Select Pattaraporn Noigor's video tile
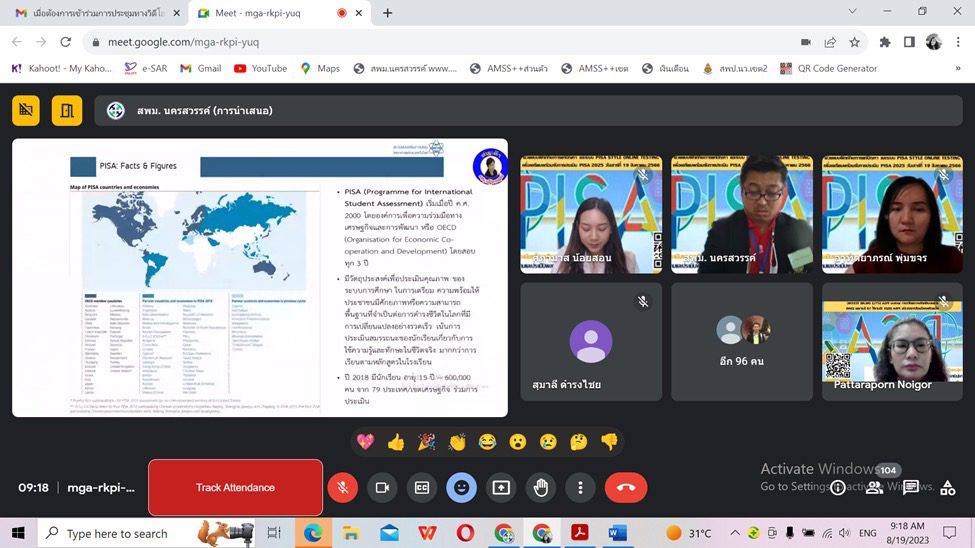975x548 pixels. tap(892, 342)
